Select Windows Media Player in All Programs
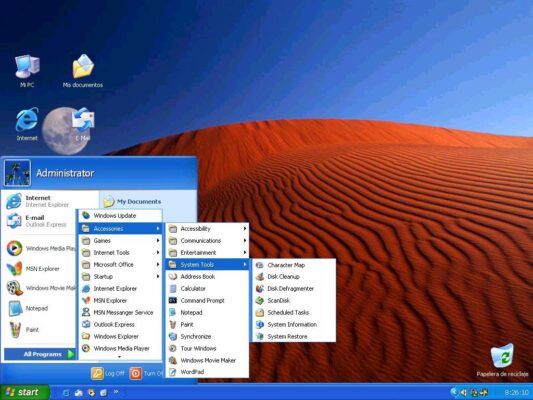Viewport: 533px width, 400px height. pos(120,348)
